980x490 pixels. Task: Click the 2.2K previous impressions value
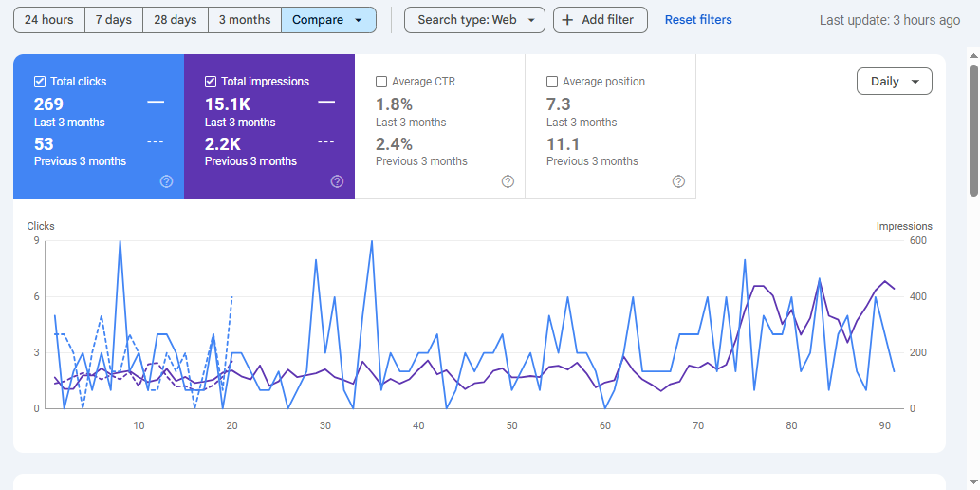coord(223,144)
